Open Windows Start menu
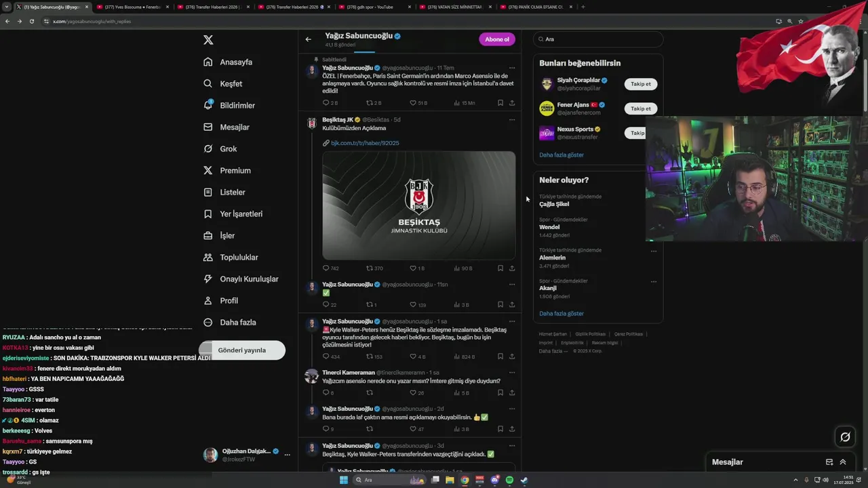868x488 pixels. 344,480
